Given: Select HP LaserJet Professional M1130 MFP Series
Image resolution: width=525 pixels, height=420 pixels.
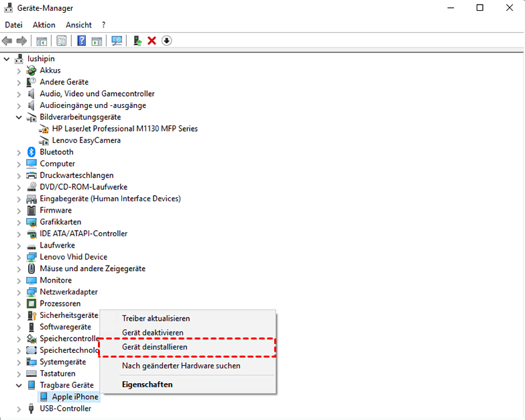Looking at the screenshot, I should click(x=125, y=129).
